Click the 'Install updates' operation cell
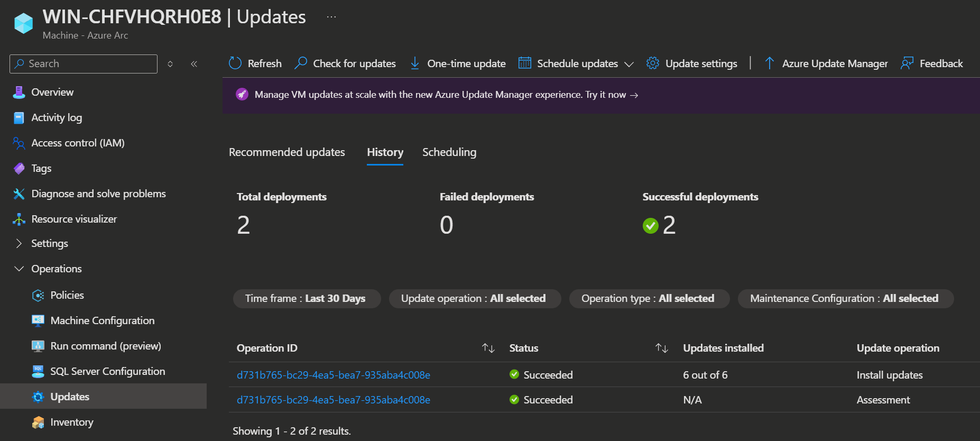 coord(890,375)
